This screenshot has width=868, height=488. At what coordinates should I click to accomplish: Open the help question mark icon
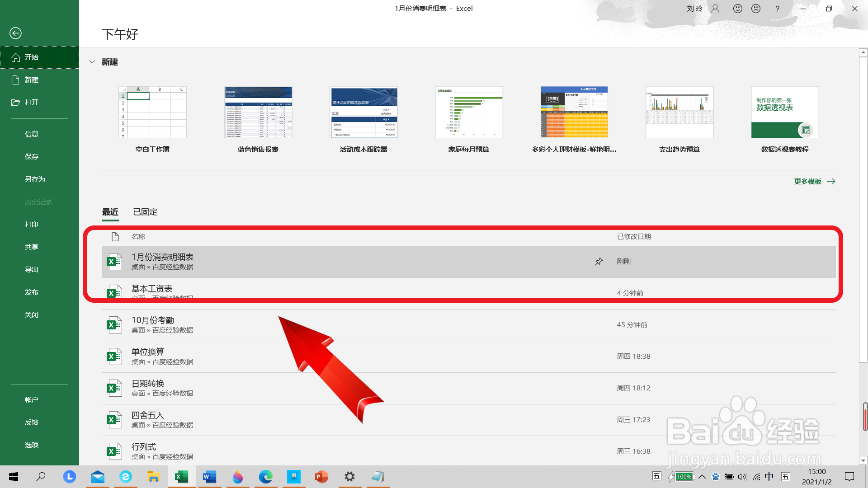(x=777, y=9)
